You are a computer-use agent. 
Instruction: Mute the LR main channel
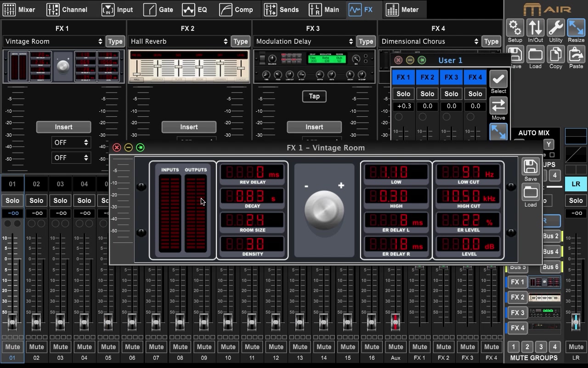pos(576,347)
